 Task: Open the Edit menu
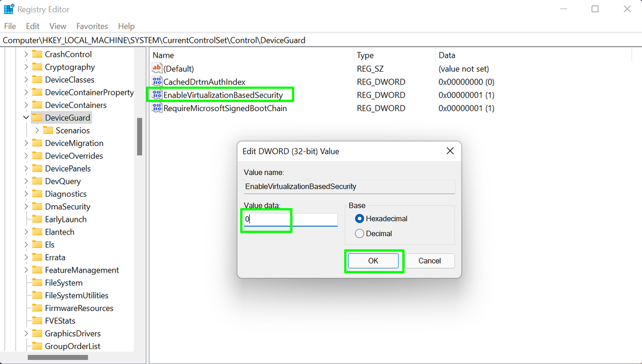tap(33, 26)
